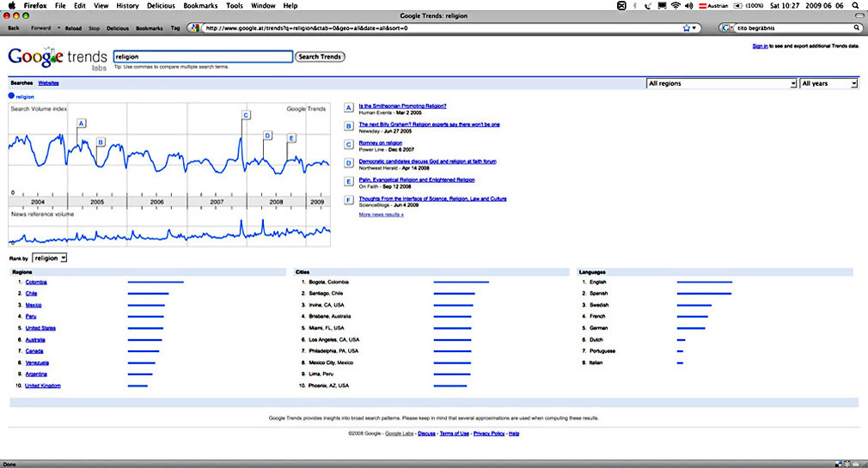Open the Apple menu

coord(12,5)
